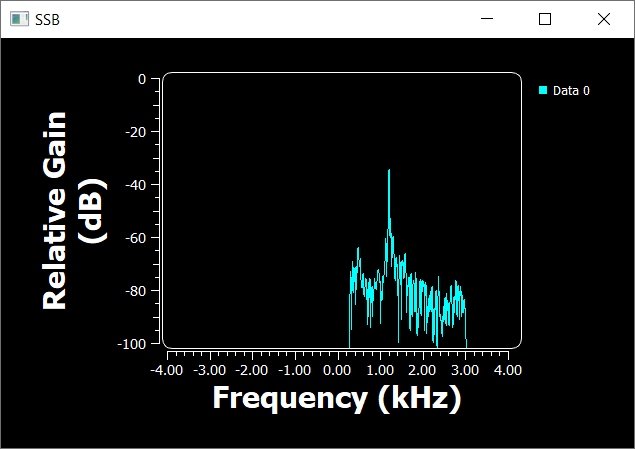This screenshot has width=635, height=449.
Task: Click the -60 dB gain tick label
Action: point(134,238)
